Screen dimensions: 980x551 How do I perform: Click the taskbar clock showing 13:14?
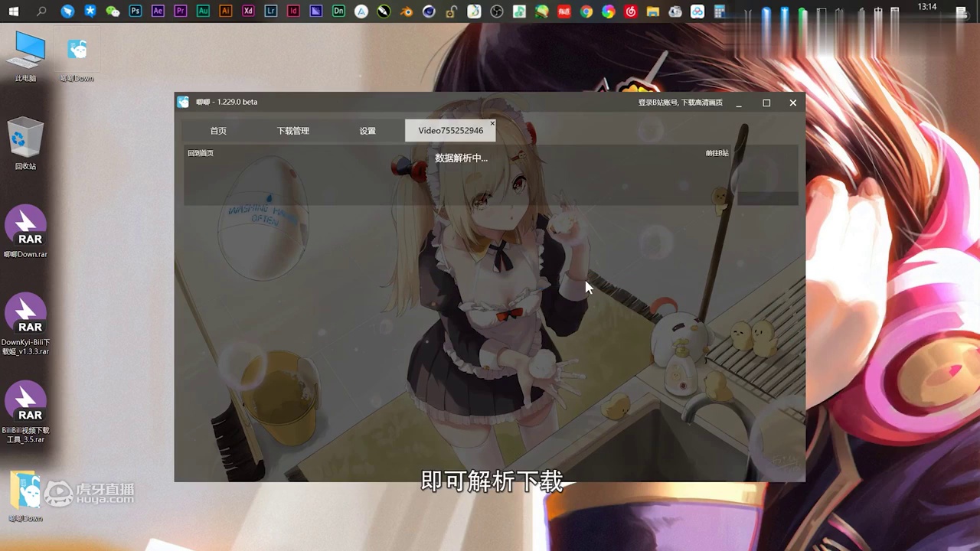(927, 7)
